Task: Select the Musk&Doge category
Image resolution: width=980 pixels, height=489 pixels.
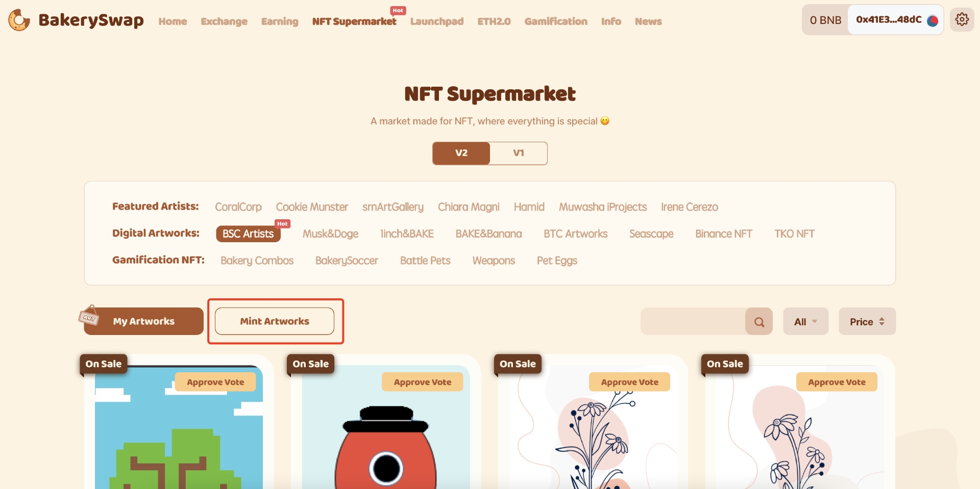Action: point(331,234)
